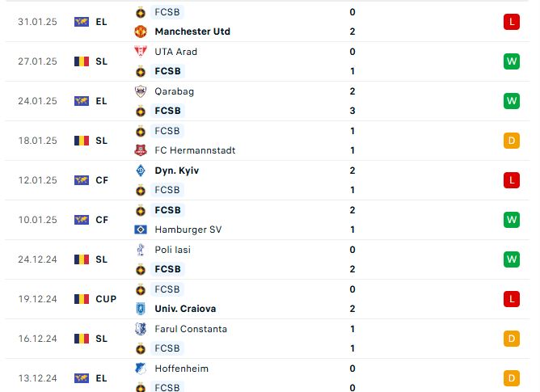Screen dimensions: 540x392
Task: Click the red L badge for Dyn. Kyiv match
Action: click(512, 180)
